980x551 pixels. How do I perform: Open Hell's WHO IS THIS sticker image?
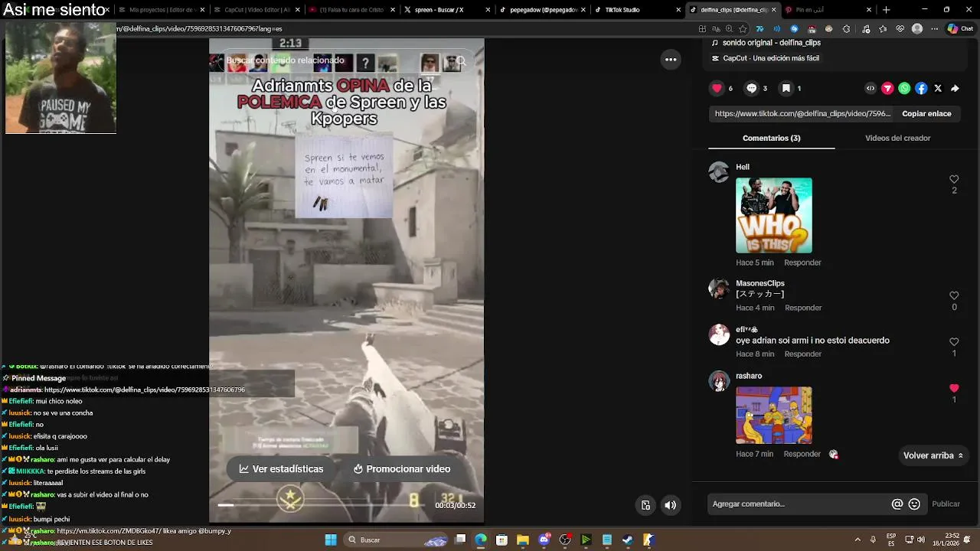(x=774, y=216)
